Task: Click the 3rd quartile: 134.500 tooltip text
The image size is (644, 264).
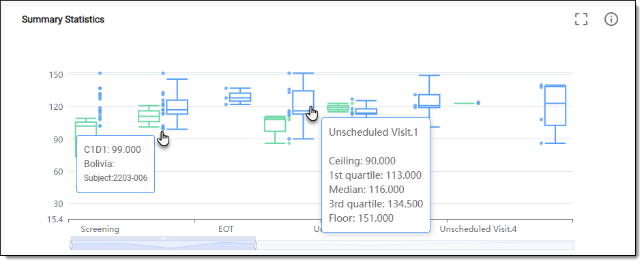Action: point(376,204)
